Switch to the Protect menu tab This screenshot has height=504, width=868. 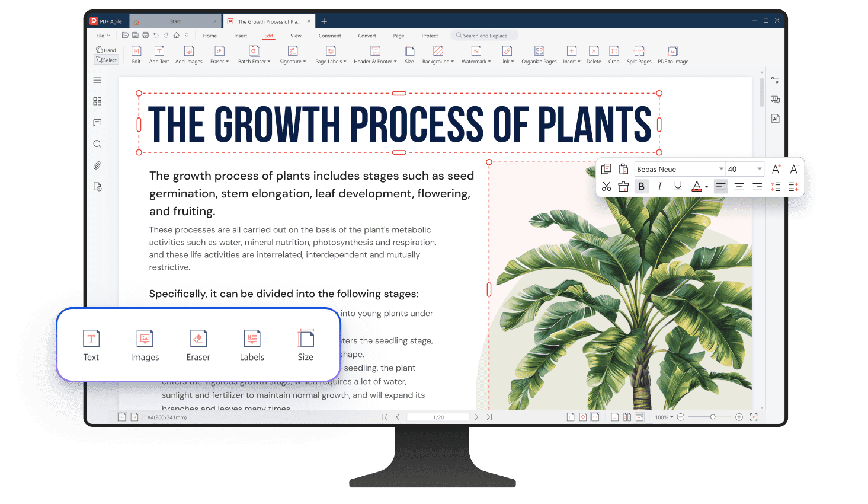[430, 36]
